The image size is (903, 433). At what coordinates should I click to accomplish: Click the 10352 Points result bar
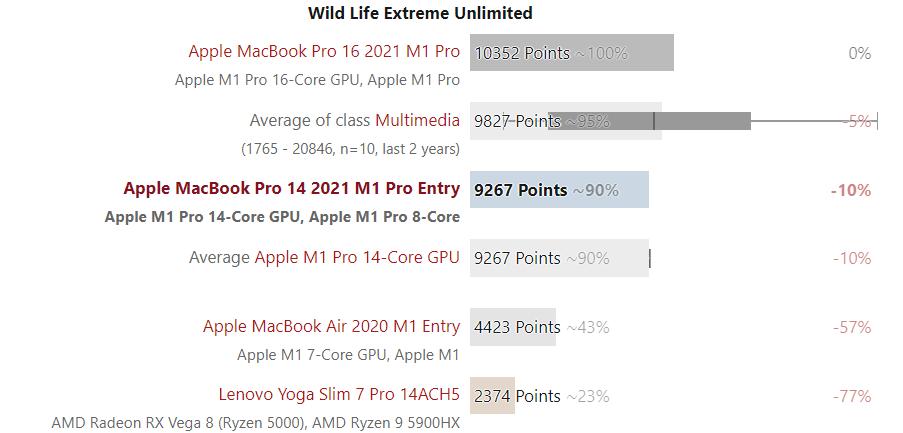[x=571, y=53]
